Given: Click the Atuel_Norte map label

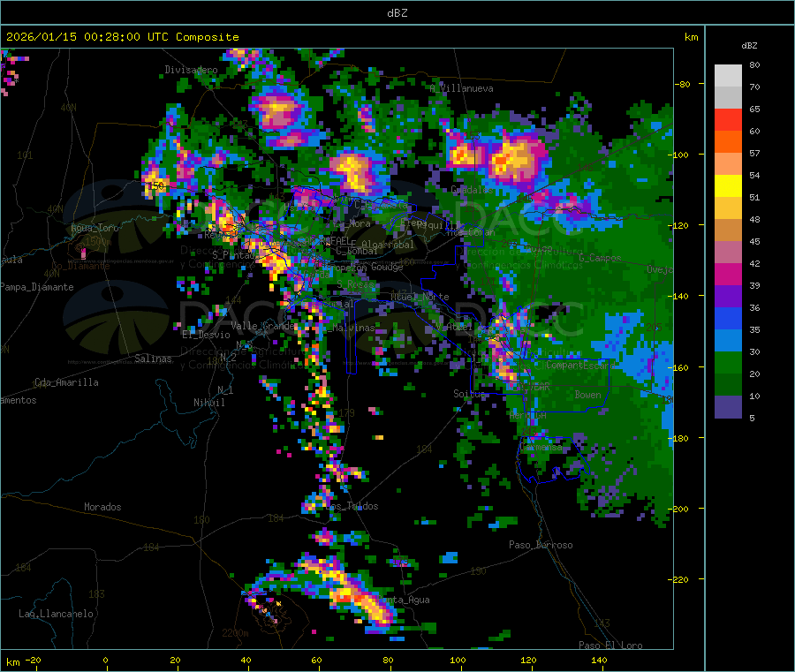Looking at the screenshot, I should 420,297.
